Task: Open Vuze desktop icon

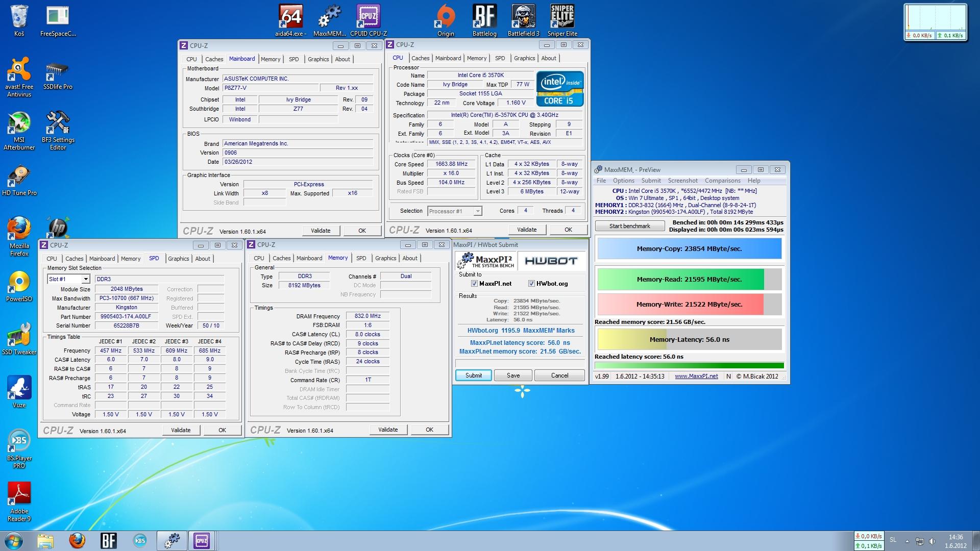Action: 19,393
